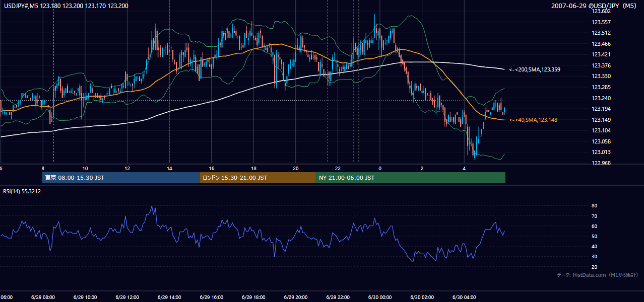The height and width of the screenshot is (302, 644).
Task: Click the 6/29 16:00 time label
Action: pyautogui.click(x=211, y=297)
